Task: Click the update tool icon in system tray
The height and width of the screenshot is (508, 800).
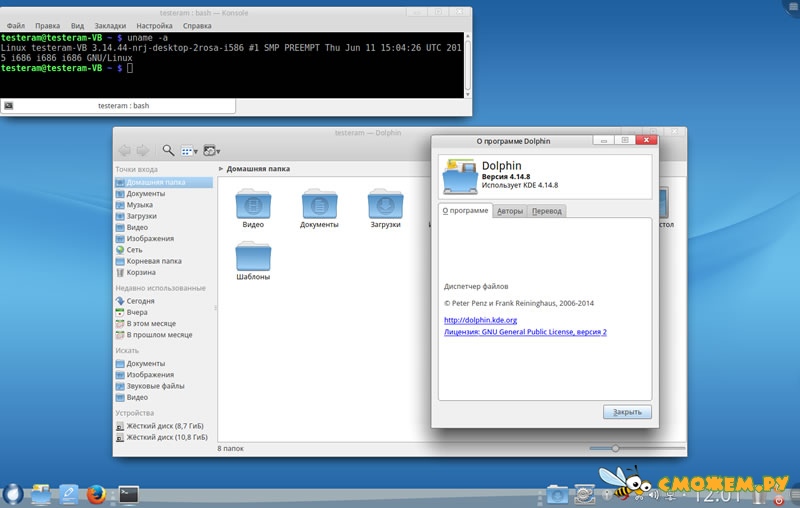Action: coord(584,494)
